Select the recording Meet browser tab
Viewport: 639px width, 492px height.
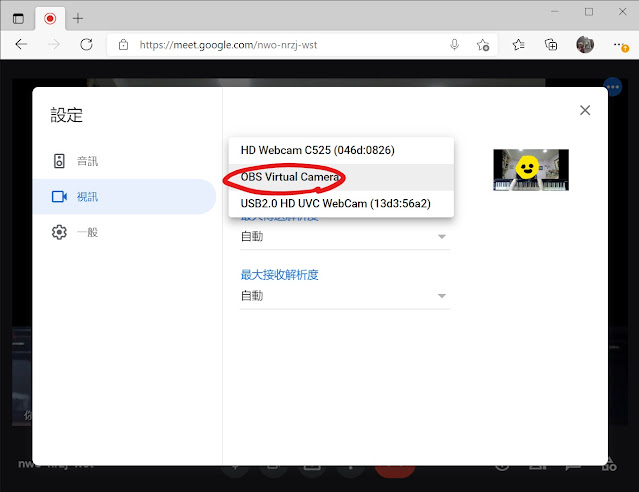coord(50,18)
